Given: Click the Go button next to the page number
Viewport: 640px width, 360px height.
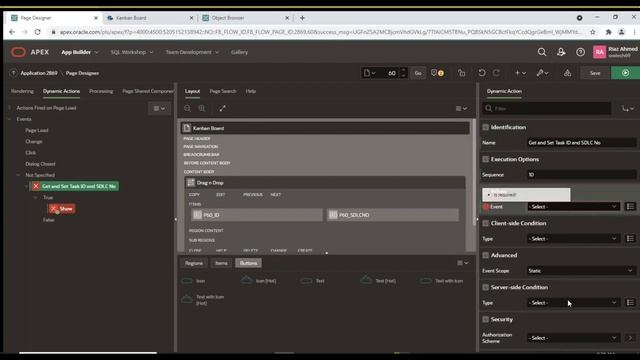Looking at the screenshot, I should coord(418,73).
